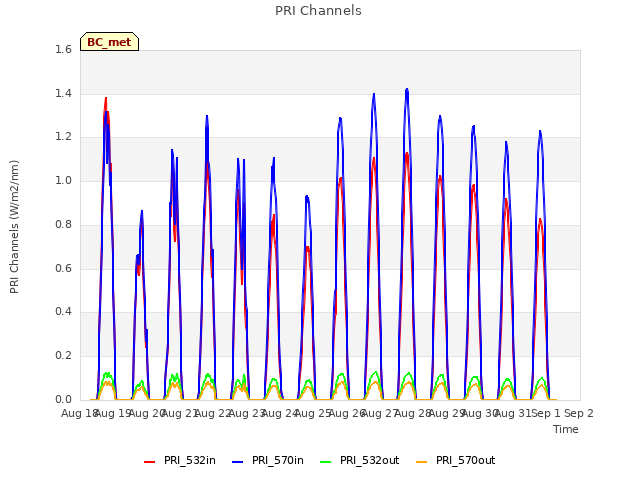This screenshot has width=640, height=480.
Task: Click the y-axis title PRI Channels (W/m2/nm)
Action: [14, 227]
